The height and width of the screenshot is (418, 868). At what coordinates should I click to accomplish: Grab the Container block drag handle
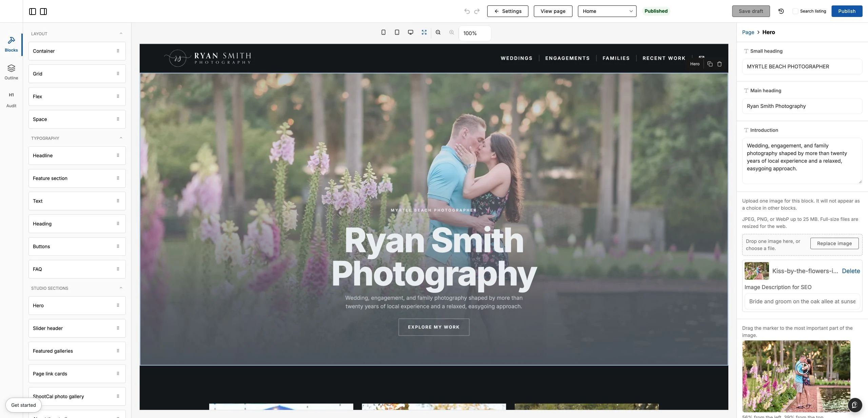[x=118, y=51]
